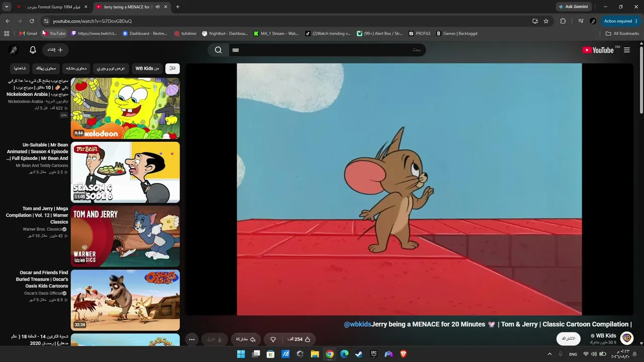This screenshot has height=362, width=644.
Task: Open the Games | Backloggd bookmark
Action: (457, 34)
